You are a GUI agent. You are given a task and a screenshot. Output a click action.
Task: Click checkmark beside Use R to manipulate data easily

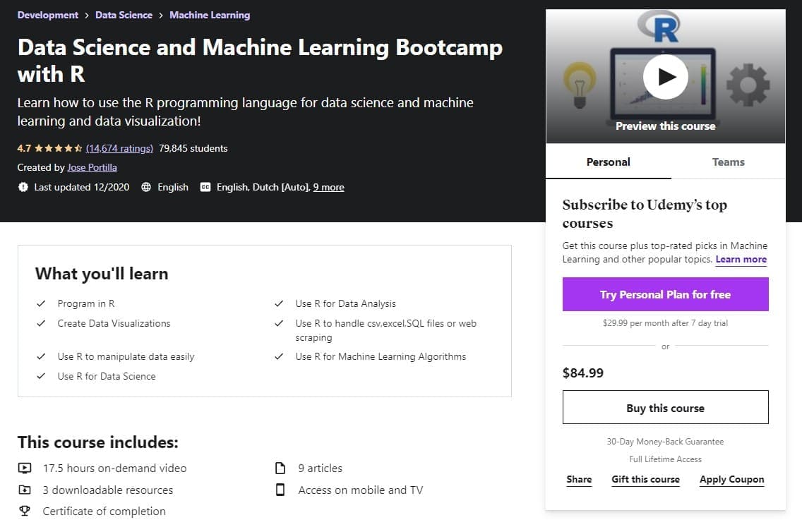[41, 357]
